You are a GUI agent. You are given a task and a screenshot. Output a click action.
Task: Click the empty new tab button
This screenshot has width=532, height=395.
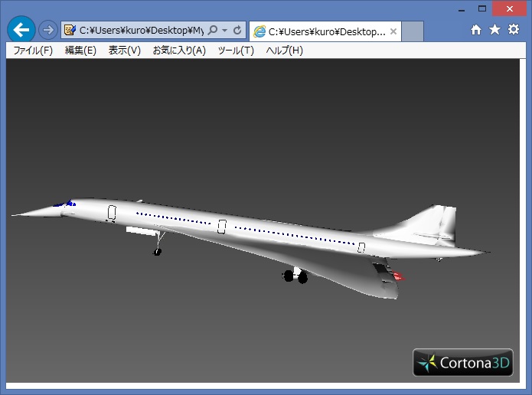[413, 31]
